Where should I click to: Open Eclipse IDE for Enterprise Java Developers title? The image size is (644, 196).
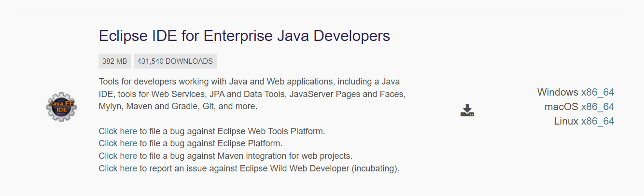coord(244,36)
